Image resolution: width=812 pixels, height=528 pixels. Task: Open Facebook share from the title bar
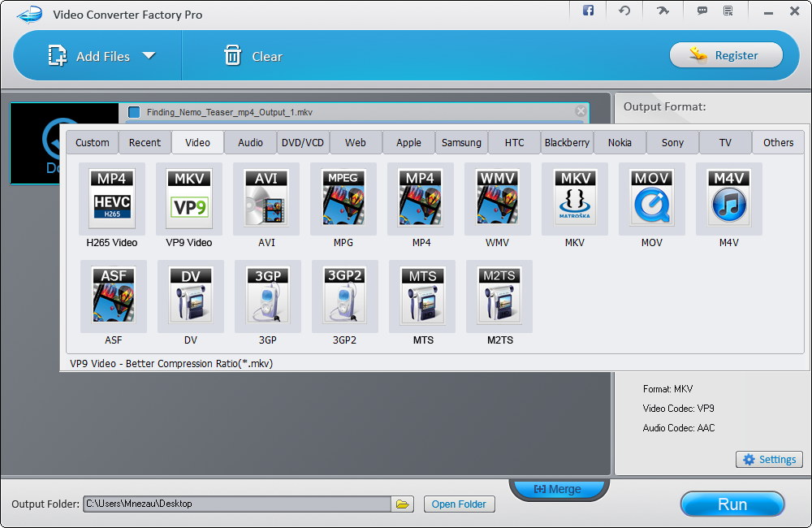588,11
